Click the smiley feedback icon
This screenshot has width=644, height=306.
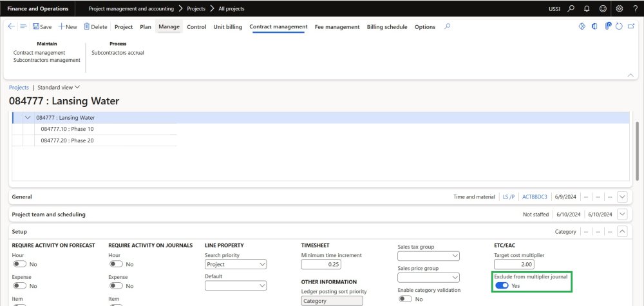tap(603, 8)
